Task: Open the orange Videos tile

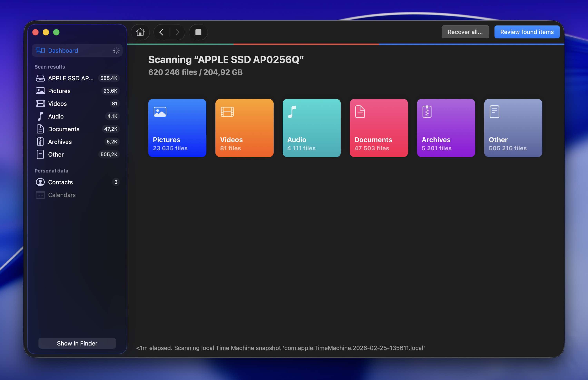Action: pos(244,128)
